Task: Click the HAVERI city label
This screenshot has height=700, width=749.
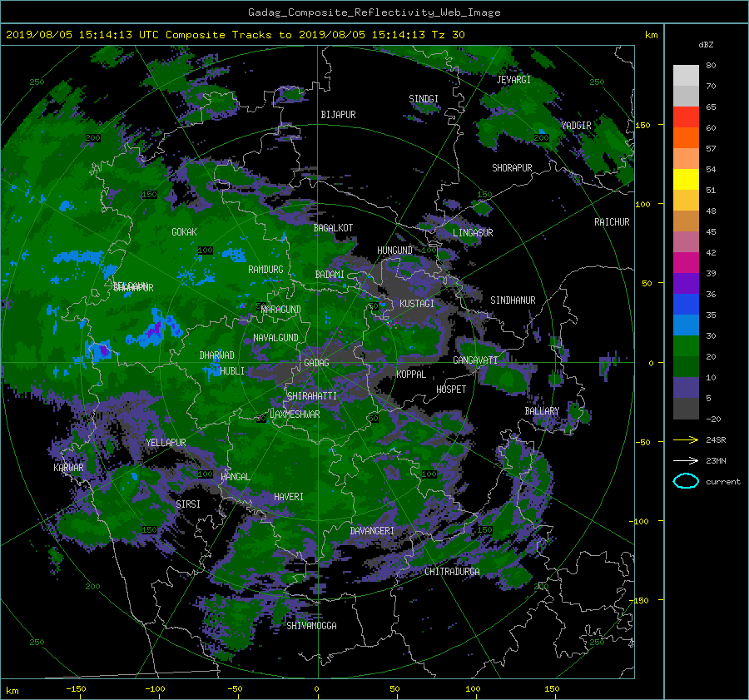Action: [289, 497]
